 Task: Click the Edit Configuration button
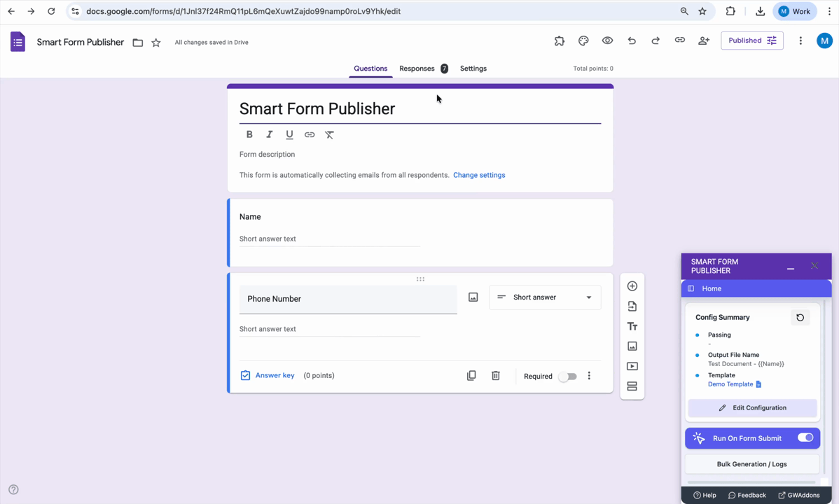pos(752,408)
